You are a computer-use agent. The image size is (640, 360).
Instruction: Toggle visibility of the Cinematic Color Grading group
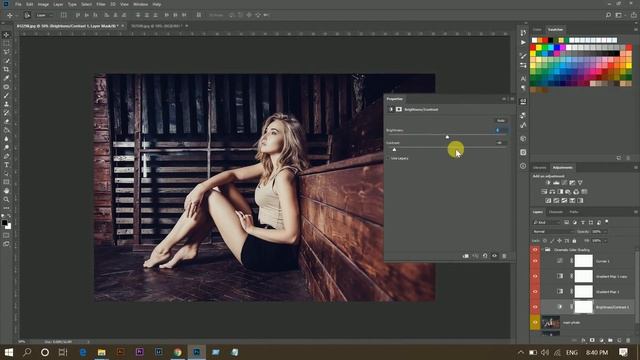coord(535,249)
